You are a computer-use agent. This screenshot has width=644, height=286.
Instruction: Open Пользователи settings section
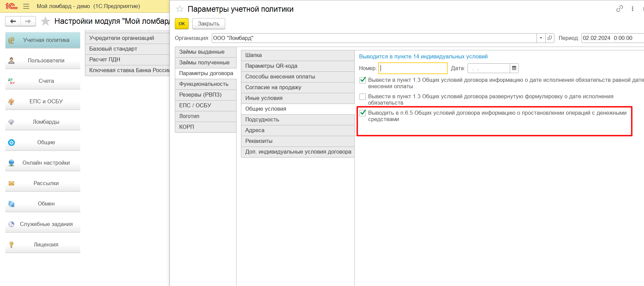[43, 61]
